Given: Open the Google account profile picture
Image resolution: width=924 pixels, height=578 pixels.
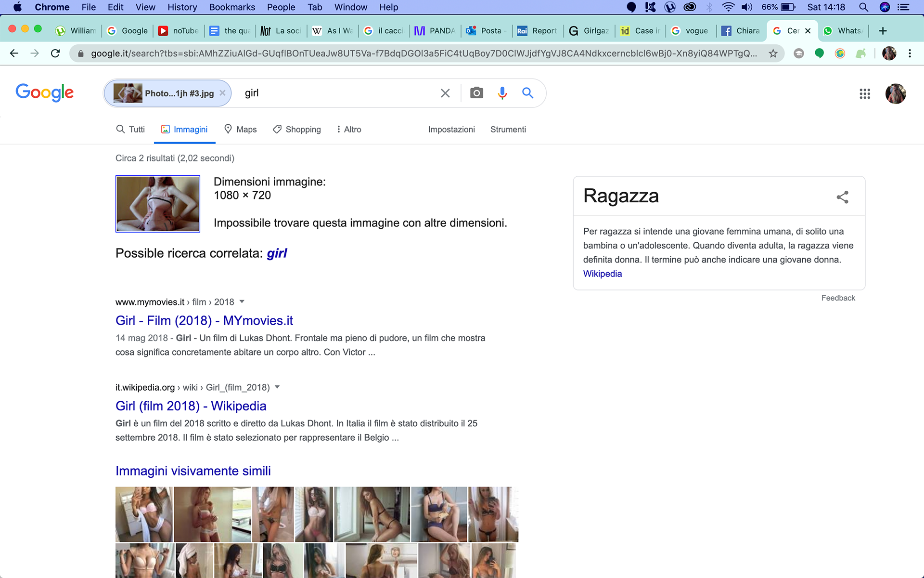Looking at the screenshot, I should (x=896, y=93).
